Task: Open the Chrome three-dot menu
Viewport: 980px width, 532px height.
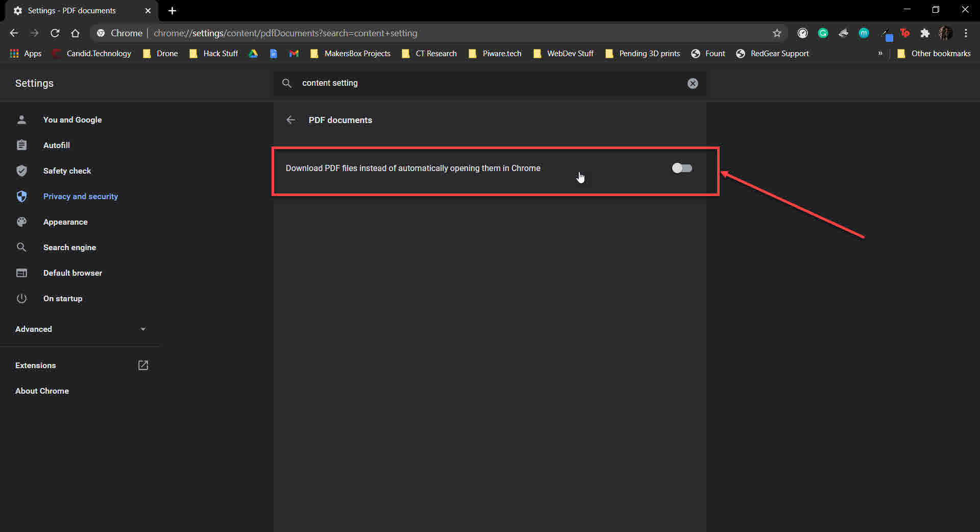Action: (966, 33)
